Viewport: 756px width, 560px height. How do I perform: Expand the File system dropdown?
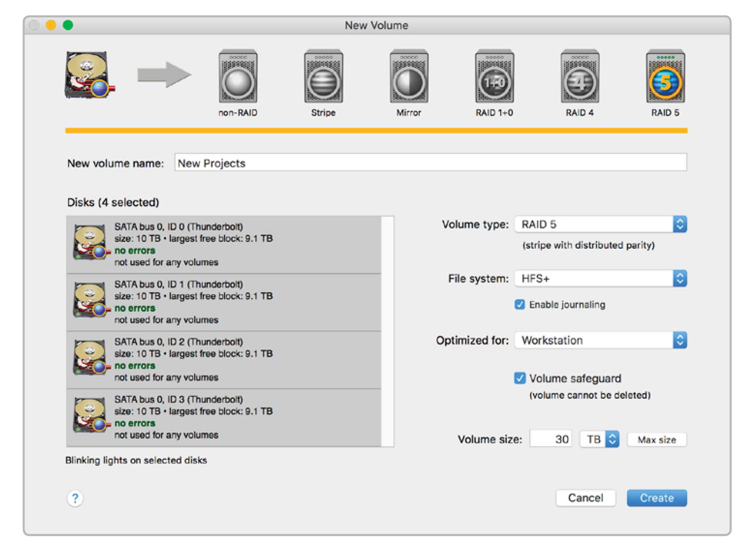point(600,278)
